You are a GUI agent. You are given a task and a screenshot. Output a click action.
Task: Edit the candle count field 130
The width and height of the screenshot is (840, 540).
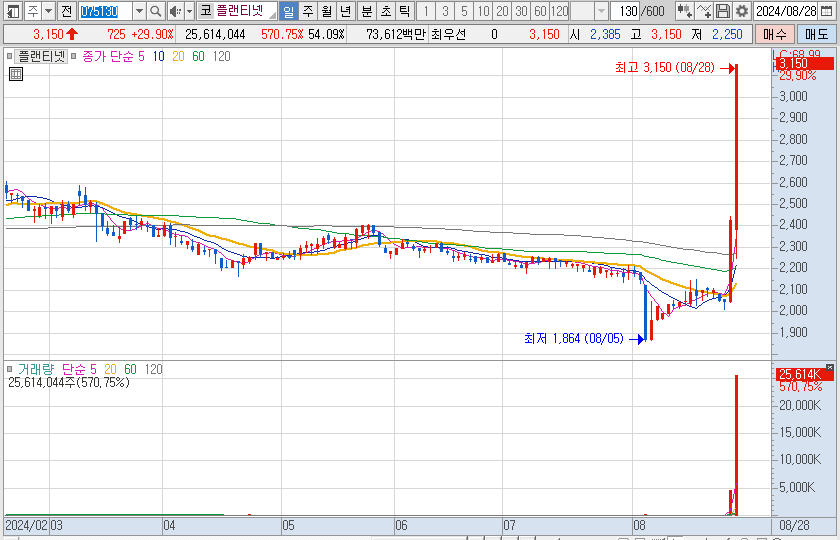coord(625,11)
